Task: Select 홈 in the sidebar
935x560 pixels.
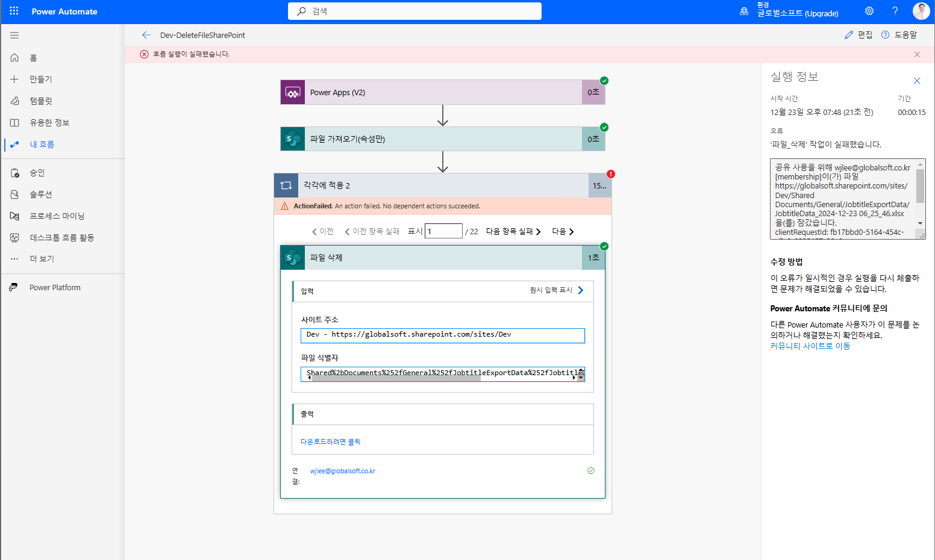Action: 63,58
